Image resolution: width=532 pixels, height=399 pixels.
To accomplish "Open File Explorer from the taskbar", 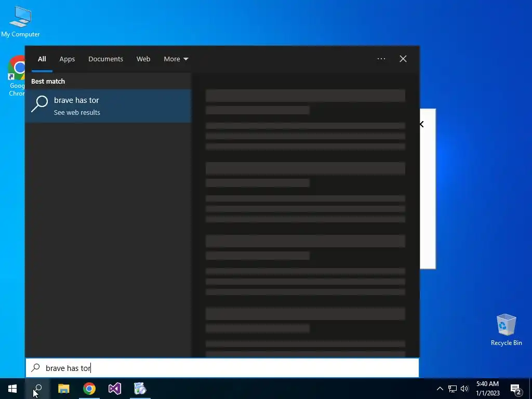I will [x=63, y=389].
